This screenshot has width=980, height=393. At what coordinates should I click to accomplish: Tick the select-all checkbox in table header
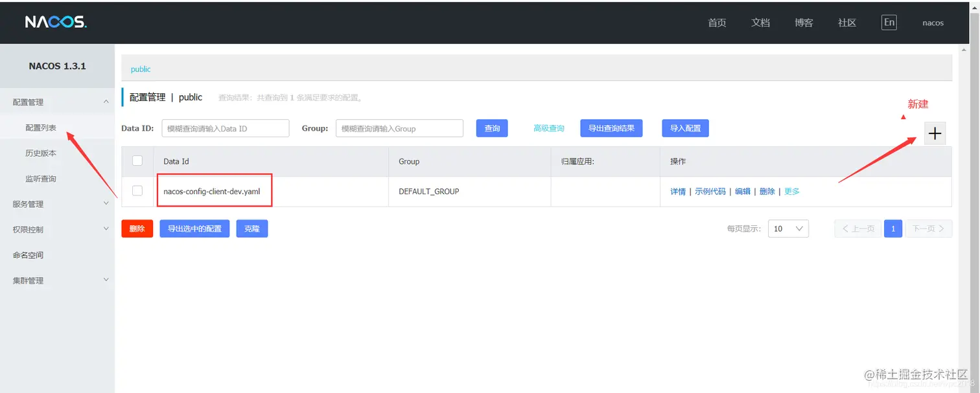click(137, 161)
